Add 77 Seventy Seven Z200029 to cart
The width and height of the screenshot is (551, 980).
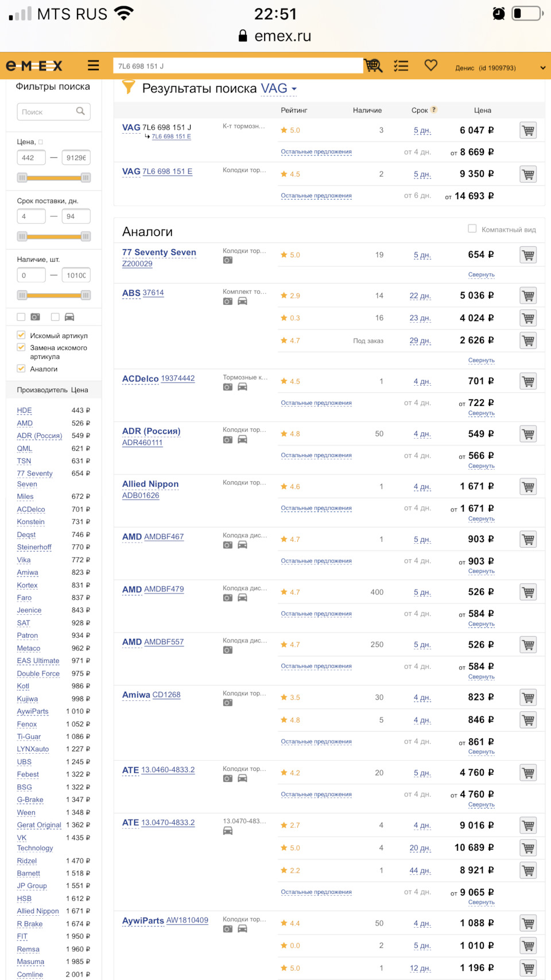coord(528,255)
